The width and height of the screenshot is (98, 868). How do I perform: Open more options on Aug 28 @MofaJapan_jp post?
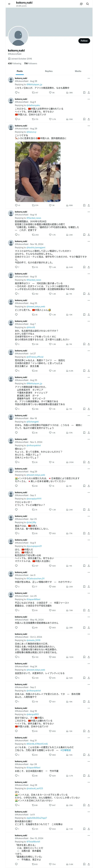coord(89,78)
